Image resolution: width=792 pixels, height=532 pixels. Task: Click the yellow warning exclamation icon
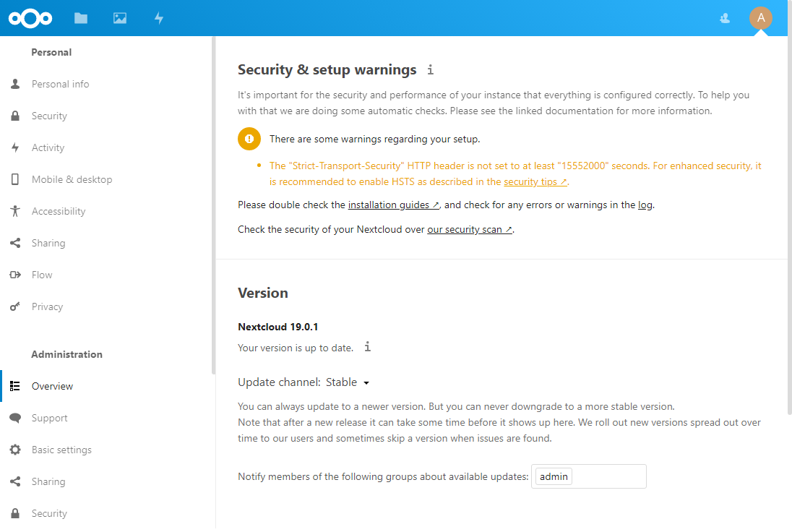point(249,139)
